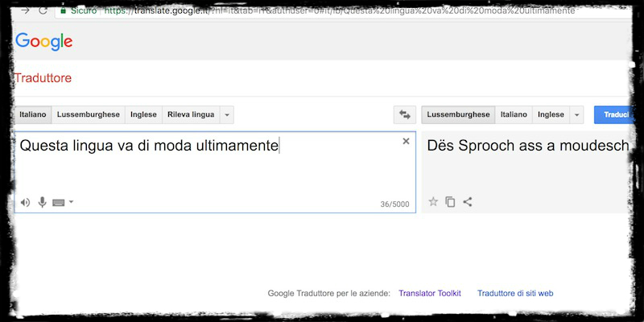Screen dimensions: 644x322
Task: Expand source language dropdown arrow
Action: [228, 114]
